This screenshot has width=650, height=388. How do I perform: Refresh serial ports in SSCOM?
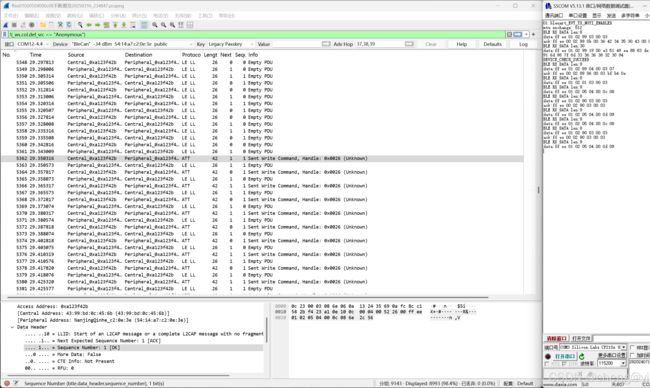tap(582, 356)
